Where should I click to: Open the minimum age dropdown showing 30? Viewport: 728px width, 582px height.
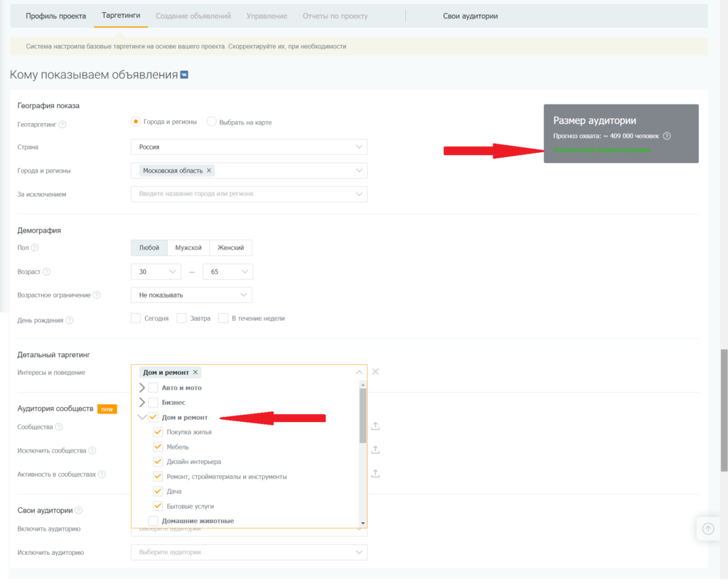point(156,272)
